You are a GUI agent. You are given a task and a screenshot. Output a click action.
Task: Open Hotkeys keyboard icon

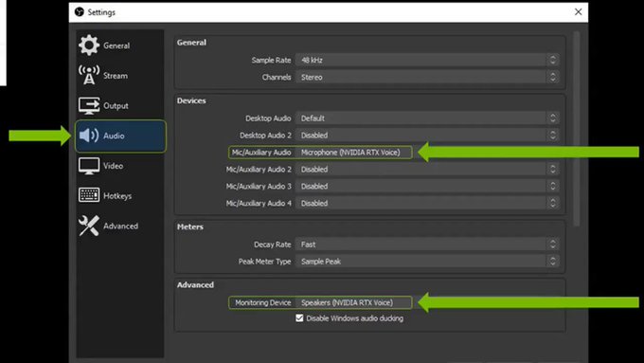pos(89,195)
